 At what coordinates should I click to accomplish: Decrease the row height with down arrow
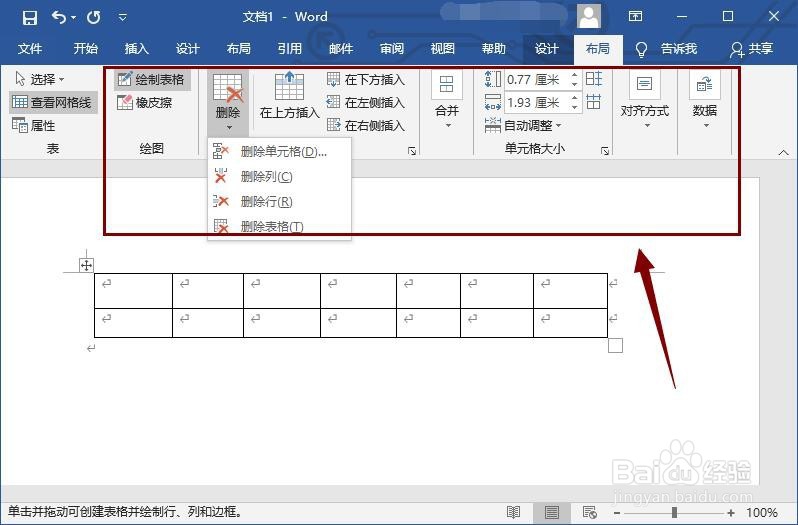[x=575, y=84]
